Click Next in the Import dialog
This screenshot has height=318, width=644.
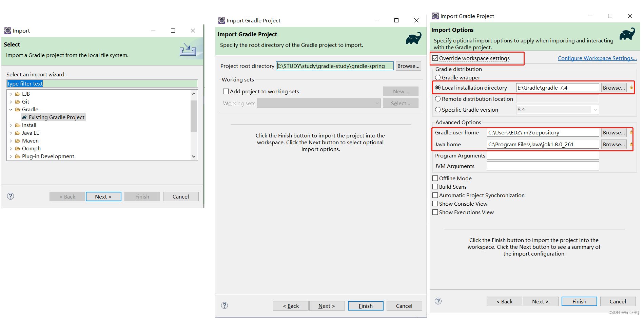click(x=103, y=197)
